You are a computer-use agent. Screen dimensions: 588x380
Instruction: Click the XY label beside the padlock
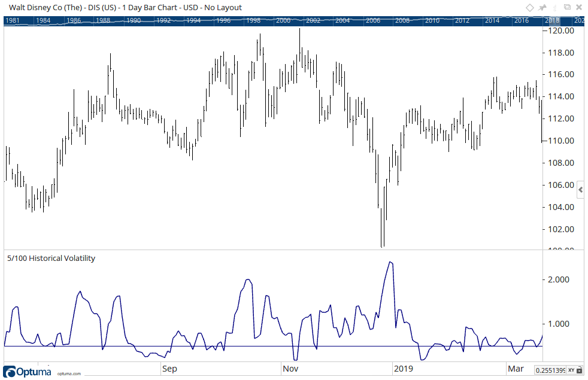click(571, 370)
